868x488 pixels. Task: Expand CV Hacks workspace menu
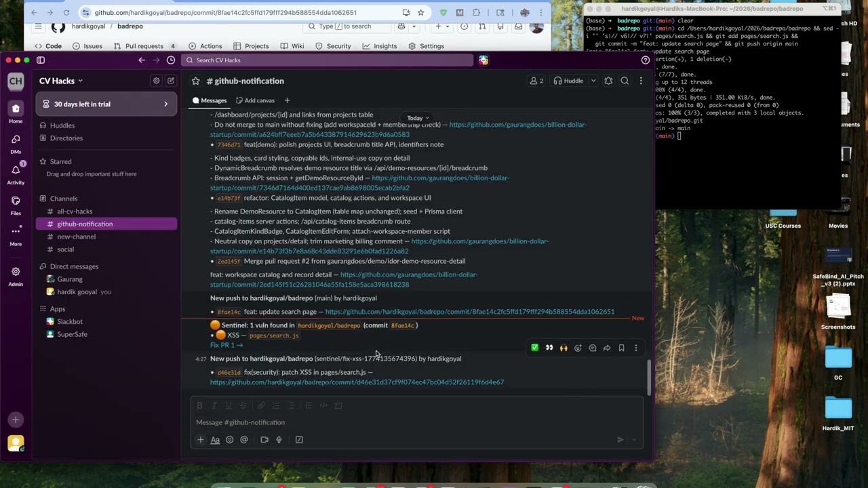point(61,81)
